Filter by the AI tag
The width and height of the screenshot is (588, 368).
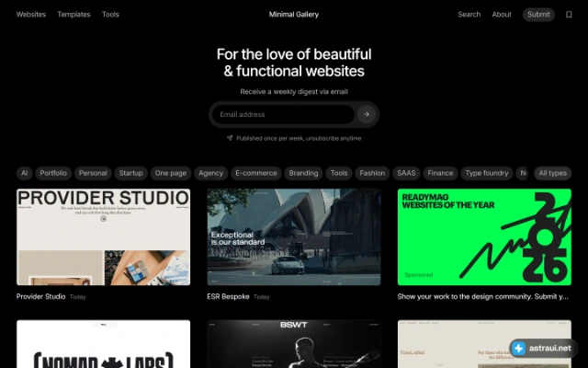tap(25, 173)
